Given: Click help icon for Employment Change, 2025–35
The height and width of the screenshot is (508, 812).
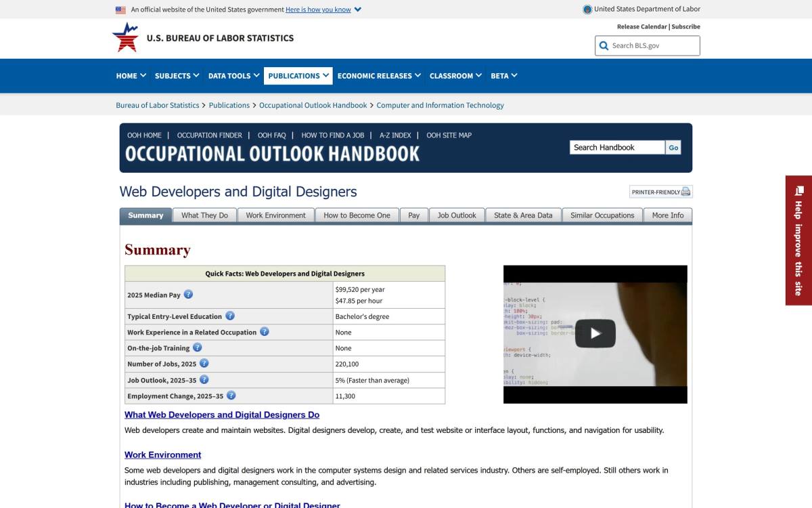Looking at the screenshot, I should coord(231,396).
